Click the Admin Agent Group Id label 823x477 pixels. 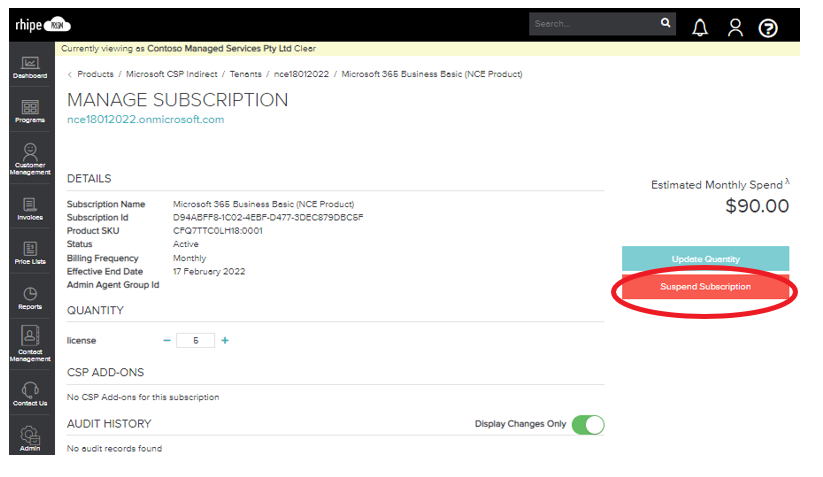point(113,285)
